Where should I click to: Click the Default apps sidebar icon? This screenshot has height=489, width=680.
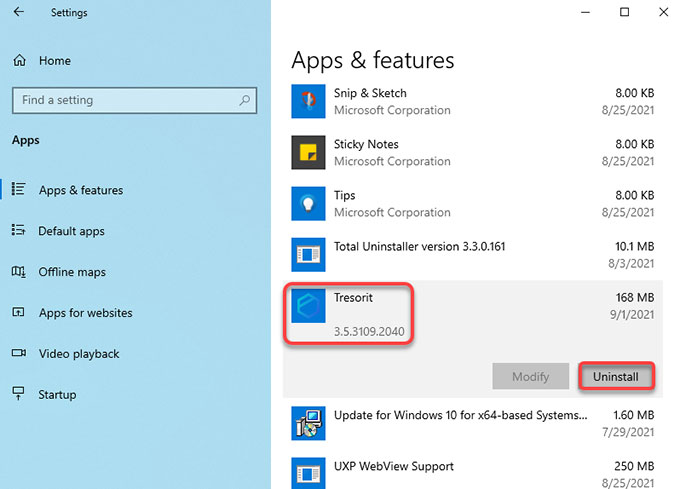click(x=18, y=230)
